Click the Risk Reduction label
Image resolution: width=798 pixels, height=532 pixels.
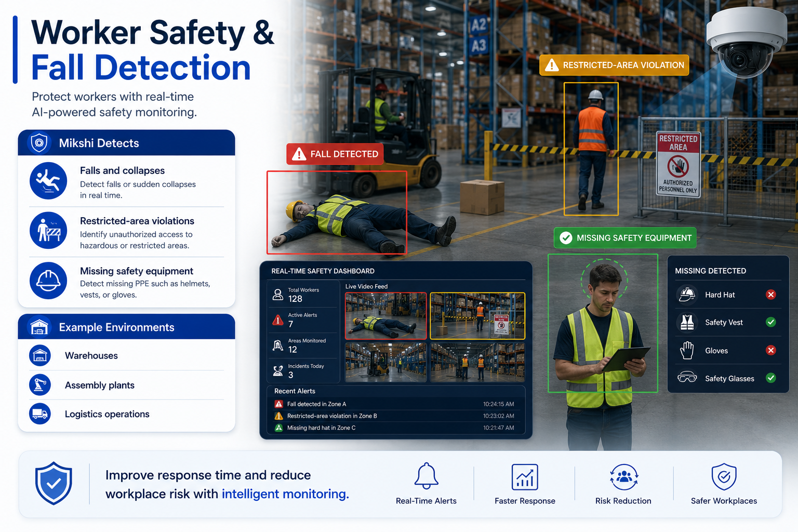pyautogui.click(x=623, y=501)
